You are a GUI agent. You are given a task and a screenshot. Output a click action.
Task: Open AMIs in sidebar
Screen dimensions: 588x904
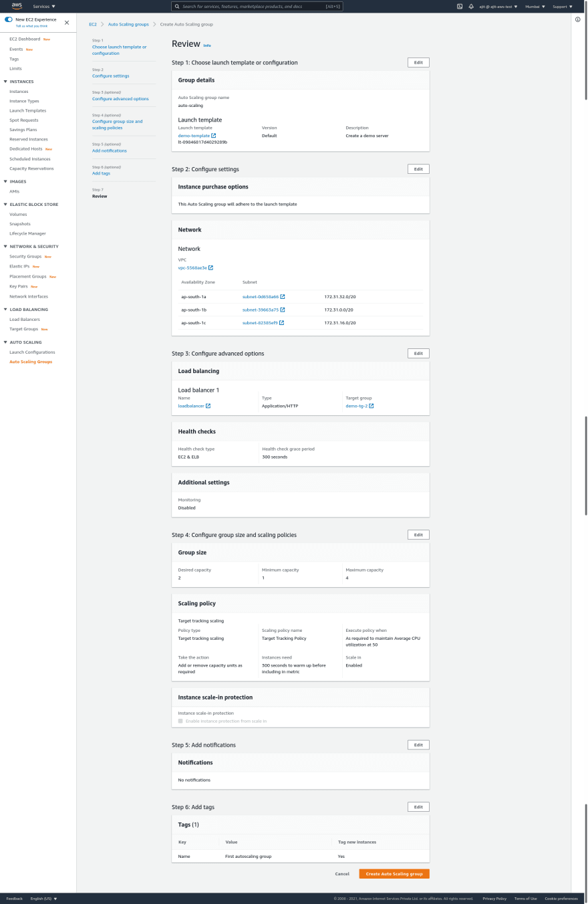point(14,191)
